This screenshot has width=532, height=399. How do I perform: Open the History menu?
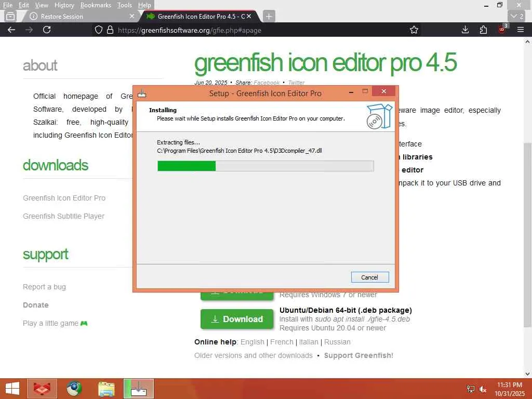pyautogui.click(x=64, y=5)
